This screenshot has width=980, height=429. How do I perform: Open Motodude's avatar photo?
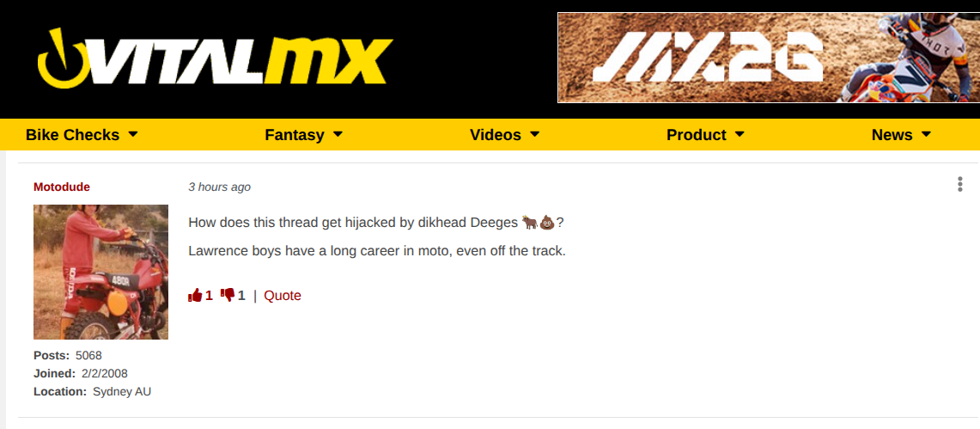coord(100,272)
